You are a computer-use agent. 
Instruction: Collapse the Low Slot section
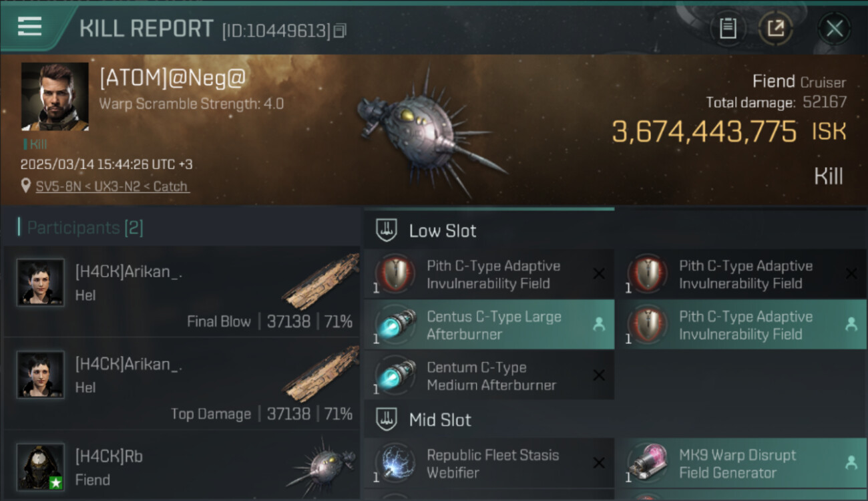pyautogui.click(x=387, y=230)
